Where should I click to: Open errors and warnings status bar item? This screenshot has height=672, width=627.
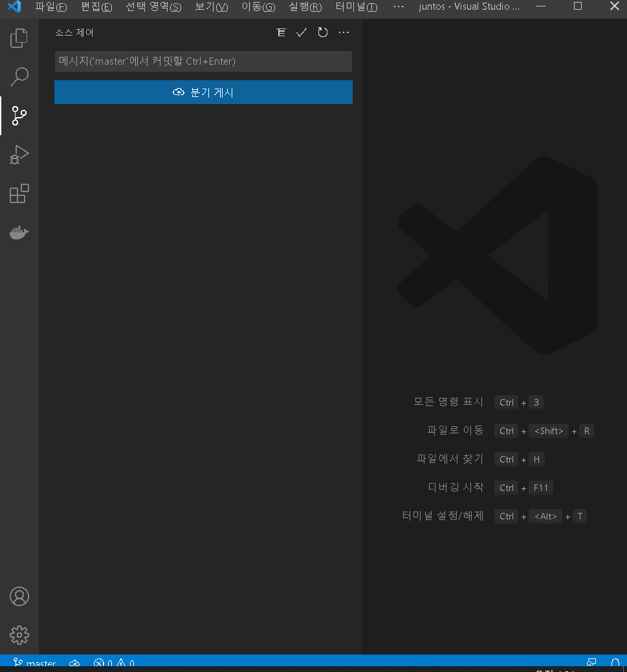coord(114,662)
